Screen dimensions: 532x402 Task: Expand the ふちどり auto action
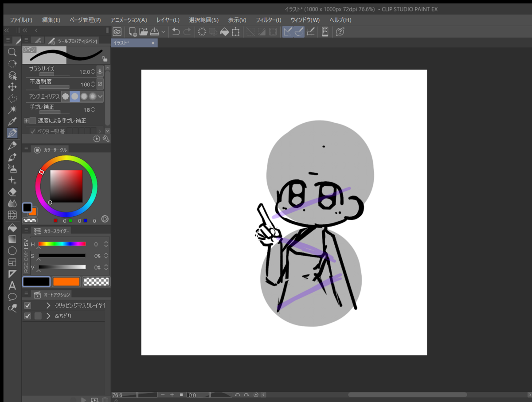pos(48,316)
